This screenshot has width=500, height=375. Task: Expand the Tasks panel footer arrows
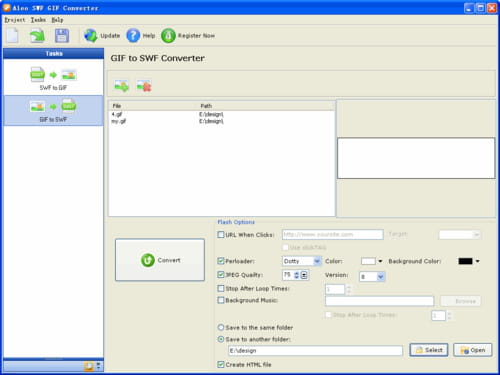(x=98, y=366)
